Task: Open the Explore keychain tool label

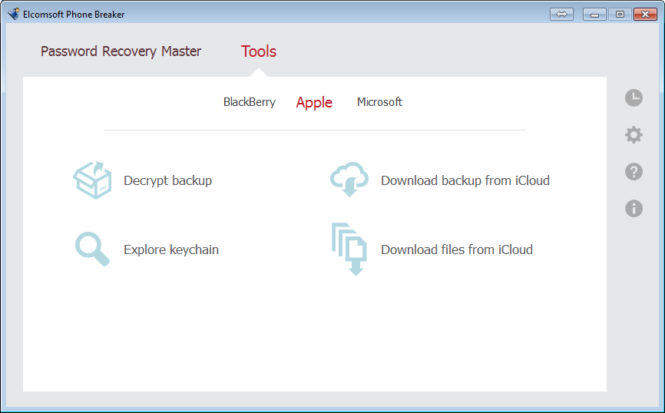Action: pyautogui.click(x=171, y=249)
